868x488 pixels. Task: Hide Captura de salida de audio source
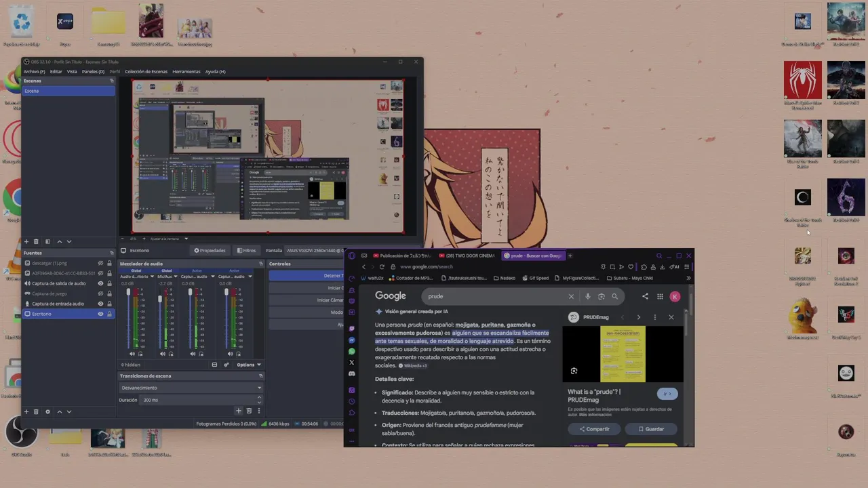click(100, 283)
